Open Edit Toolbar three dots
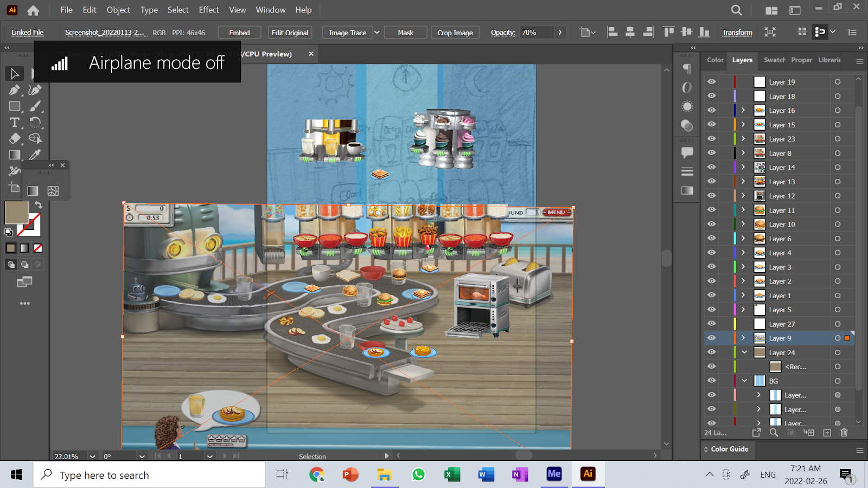Viewport: 868px width, 488px height. pyautogui.click(x=25, y=303)
